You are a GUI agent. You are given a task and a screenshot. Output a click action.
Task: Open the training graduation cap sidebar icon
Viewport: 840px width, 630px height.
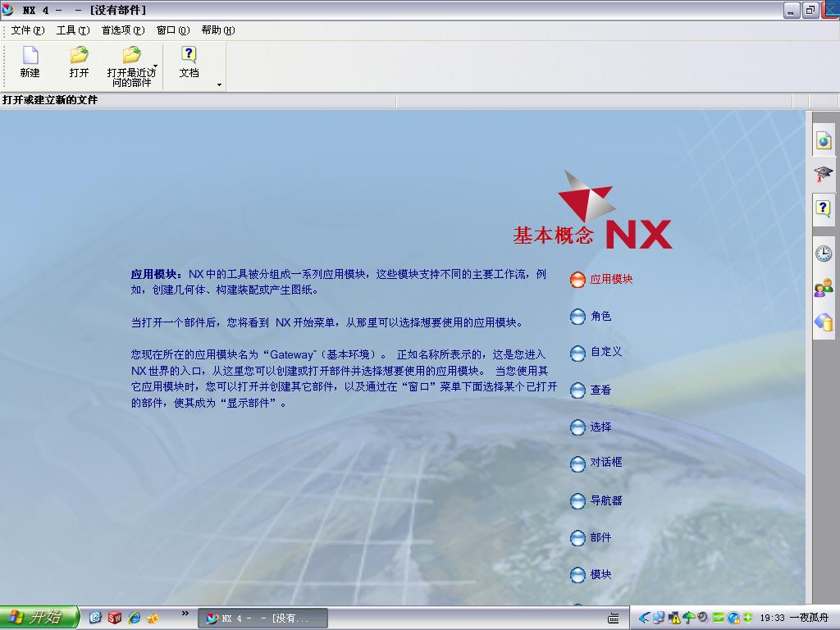pos(824,174)
